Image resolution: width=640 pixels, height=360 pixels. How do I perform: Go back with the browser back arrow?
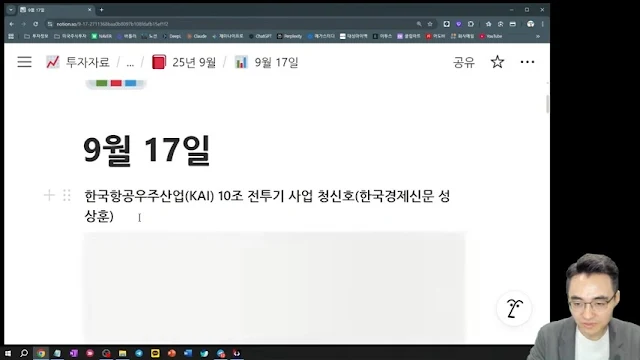coord(11,24)
